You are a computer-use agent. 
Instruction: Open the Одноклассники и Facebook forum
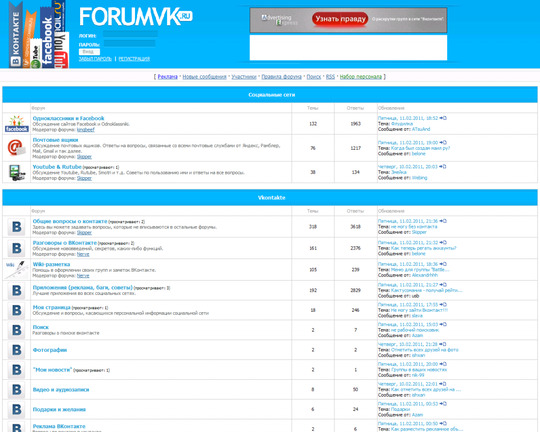tap(68, 118)
